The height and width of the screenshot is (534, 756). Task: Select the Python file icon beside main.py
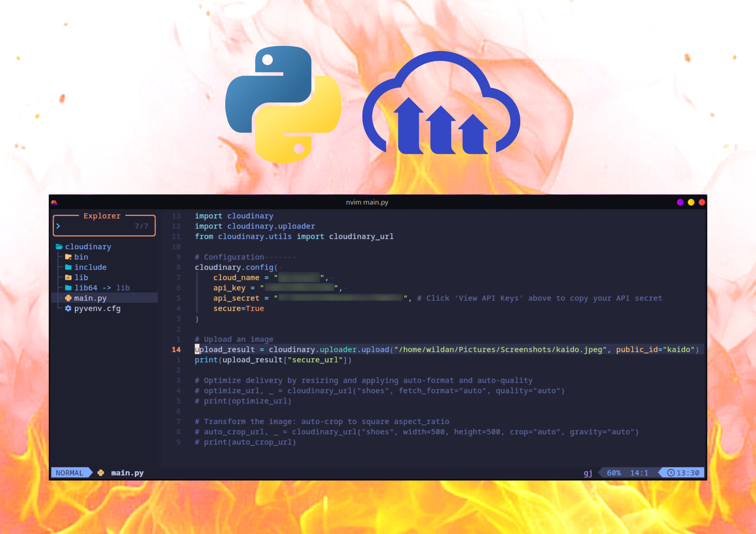coord(68,298)
